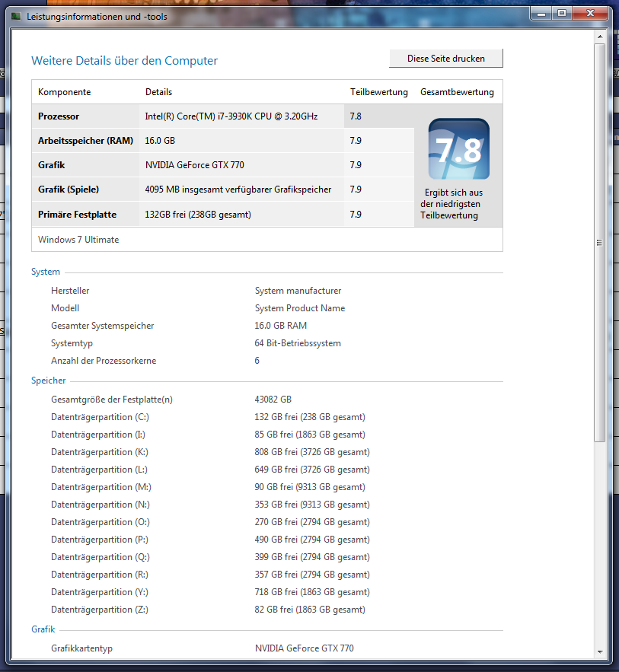Click the Speicher section heading
The width and height of the screenshot is (619, 672).
(49, 381)
